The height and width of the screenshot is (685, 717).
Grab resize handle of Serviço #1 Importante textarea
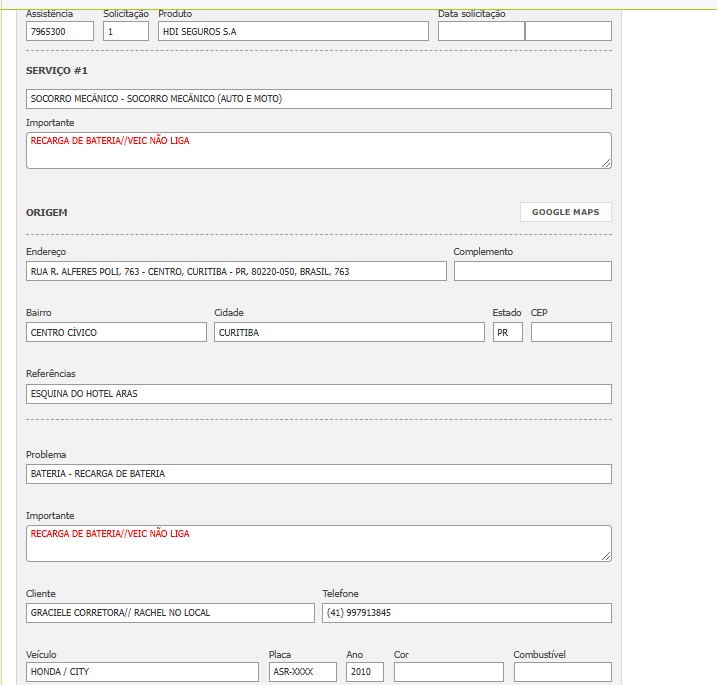tap(606, 162)
